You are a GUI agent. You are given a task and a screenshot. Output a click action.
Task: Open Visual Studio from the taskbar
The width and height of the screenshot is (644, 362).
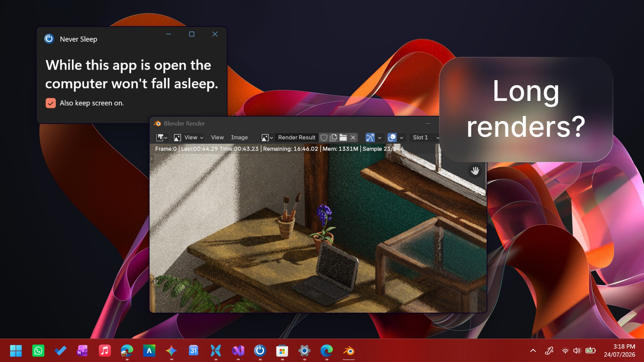(238, 351)
